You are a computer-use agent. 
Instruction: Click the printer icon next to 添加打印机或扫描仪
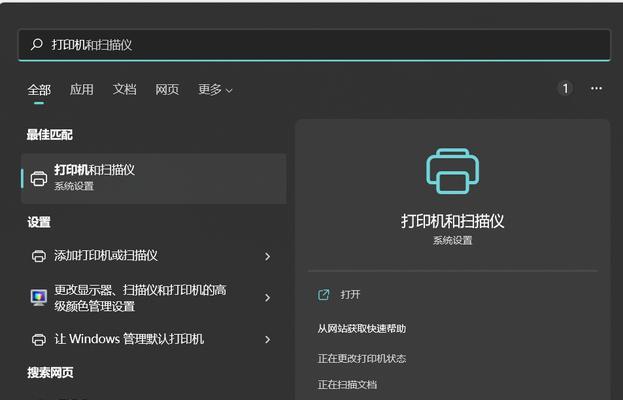pos(39,256)
